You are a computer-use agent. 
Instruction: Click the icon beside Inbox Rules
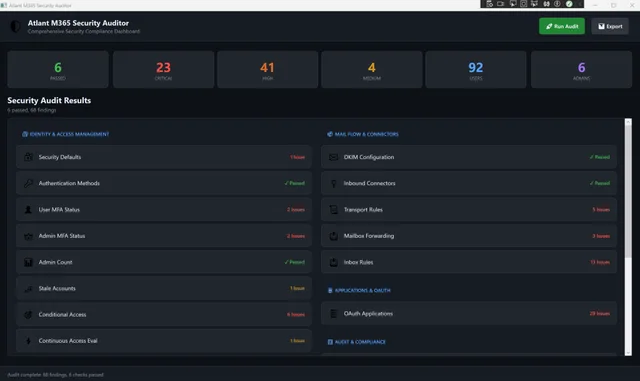pyautogui.click(x=333, y=262)
